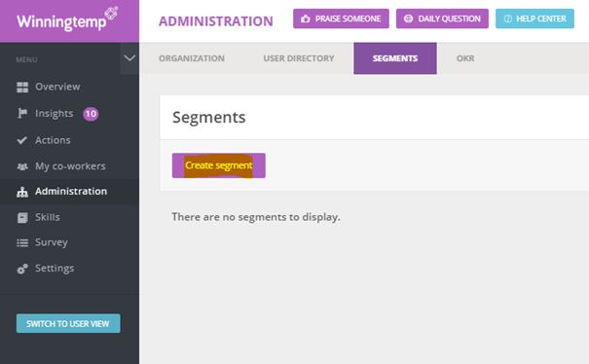Open the Daily Question button
Viewport: 589px width, 364px height.
442,18
